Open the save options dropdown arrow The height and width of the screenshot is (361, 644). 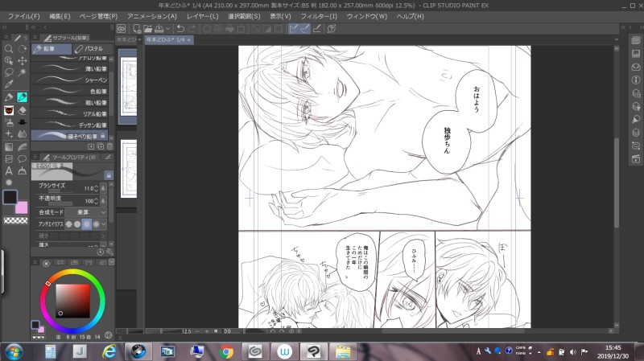click(167, 29)
